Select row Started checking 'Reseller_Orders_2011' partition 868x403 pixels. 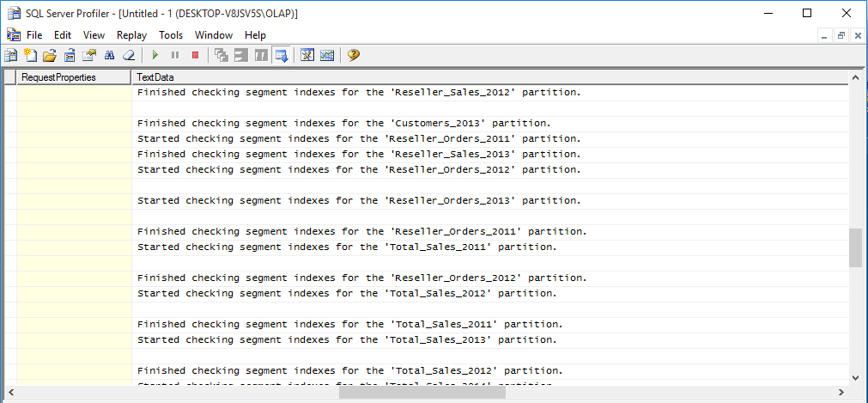coord(426,138)
